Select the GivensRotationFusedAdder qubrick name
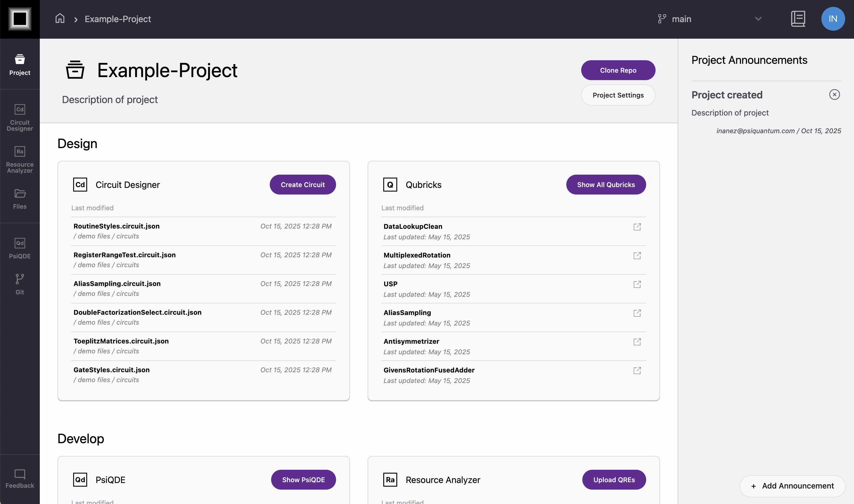Screen dimensions: 854x504 pos(429,370)
